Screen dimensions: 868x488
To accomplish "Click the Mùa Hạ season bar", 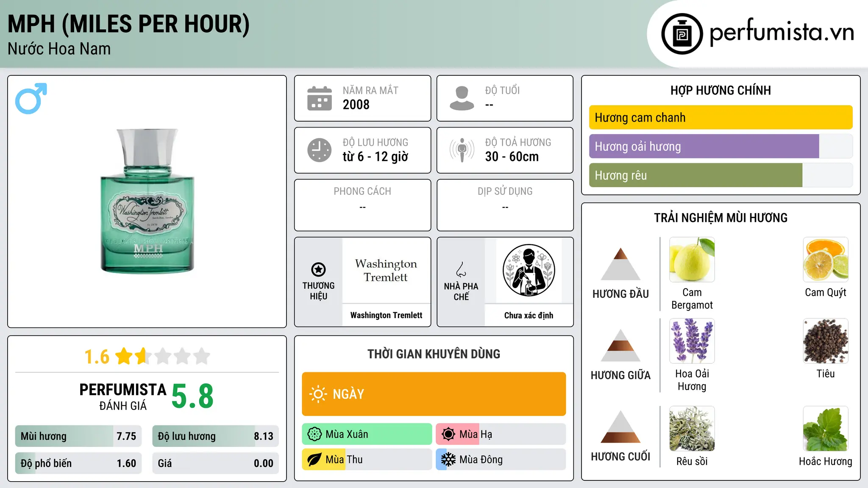I will tap(501, 434).
